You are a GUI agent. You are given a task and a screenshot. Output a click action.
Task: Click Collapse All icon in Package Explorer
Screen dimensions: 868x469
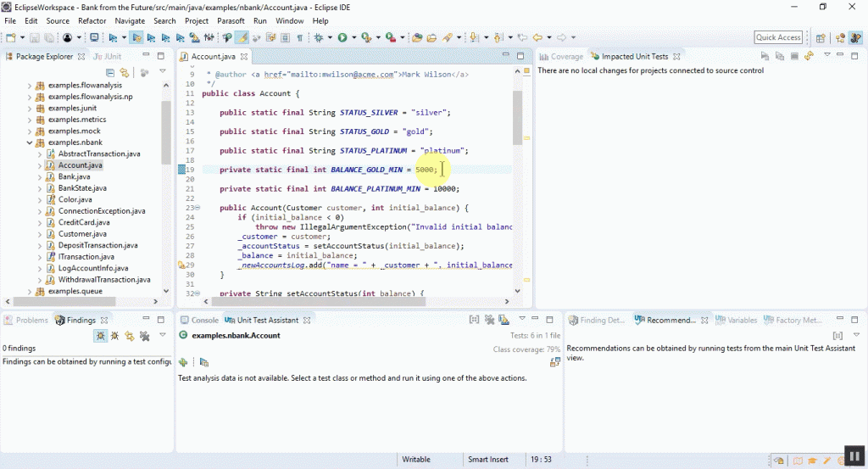tap(110, 72)
